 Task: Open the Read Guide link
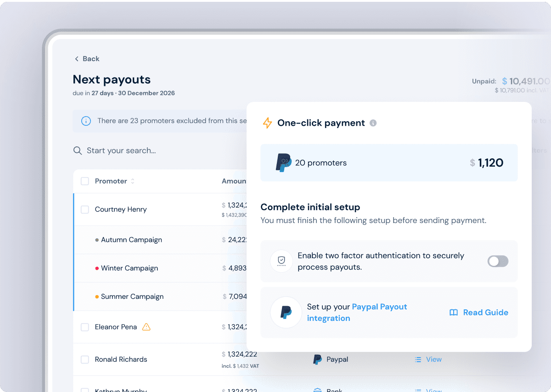point(485,313)
